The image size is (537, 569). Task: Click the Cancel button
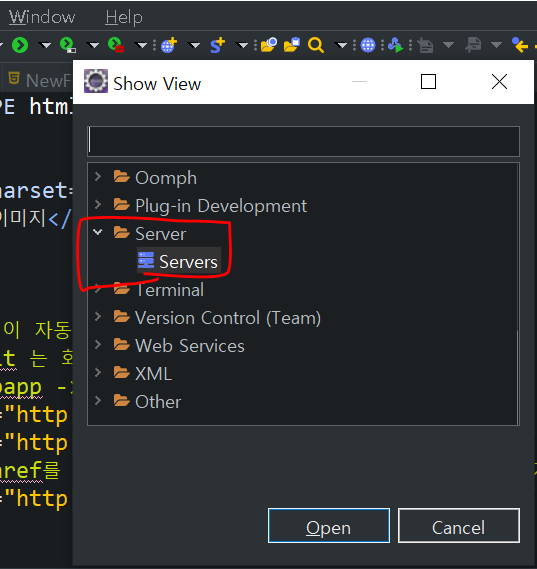(459, 526)
